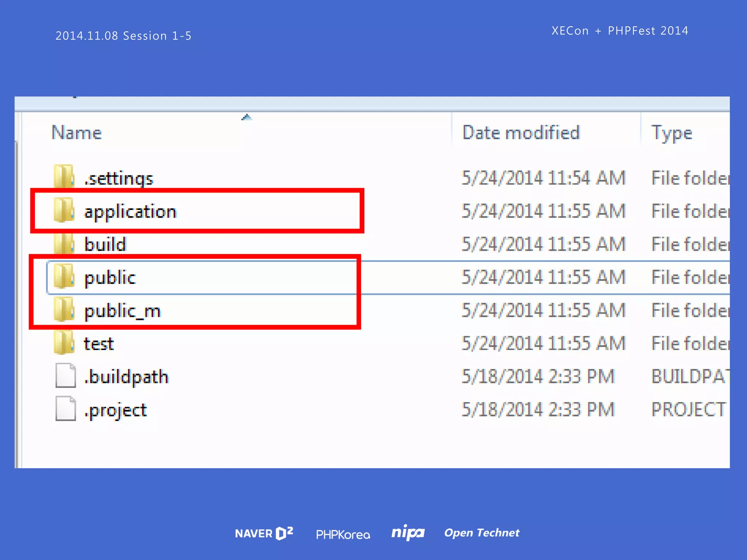Select the application folder icon
Screen dimensions: 747x560
click(x=64, y=210)
